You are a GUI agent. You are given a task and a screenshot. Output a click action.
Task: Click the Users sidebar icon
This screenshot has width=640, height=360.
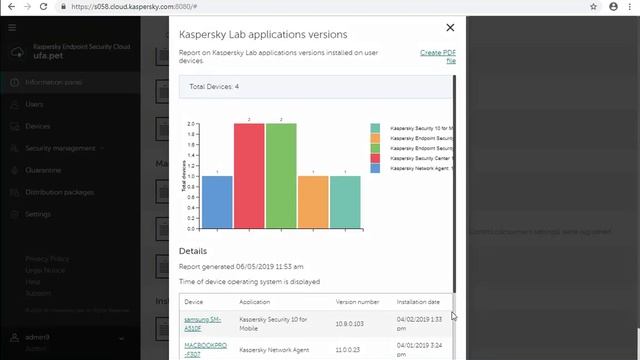(15, 104)
